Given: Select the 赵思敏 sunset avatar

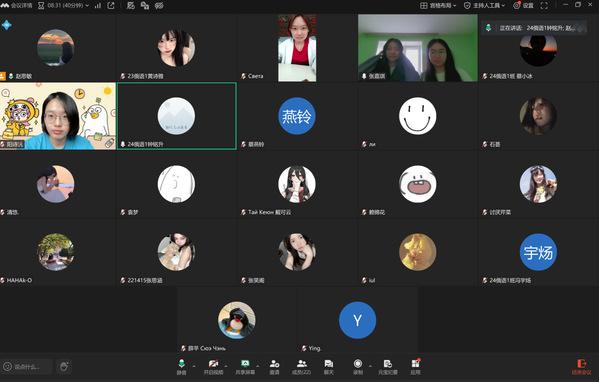Looking at the screenshot, I should point(56,48).
